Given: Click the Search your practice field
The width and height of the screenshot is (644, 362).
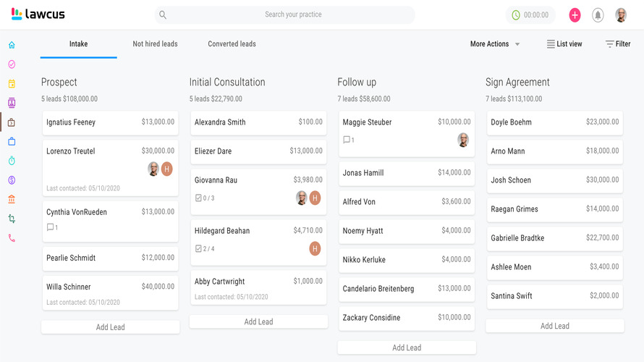Looking at the screenshot, I should click(293, 14).
